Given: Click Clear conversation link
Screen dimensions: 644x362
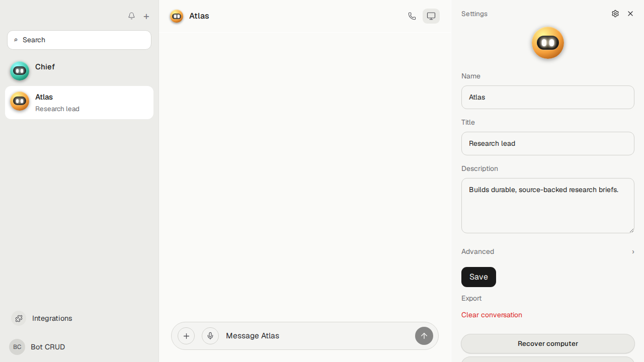Looking at the screenshot, I should [492, 315].
